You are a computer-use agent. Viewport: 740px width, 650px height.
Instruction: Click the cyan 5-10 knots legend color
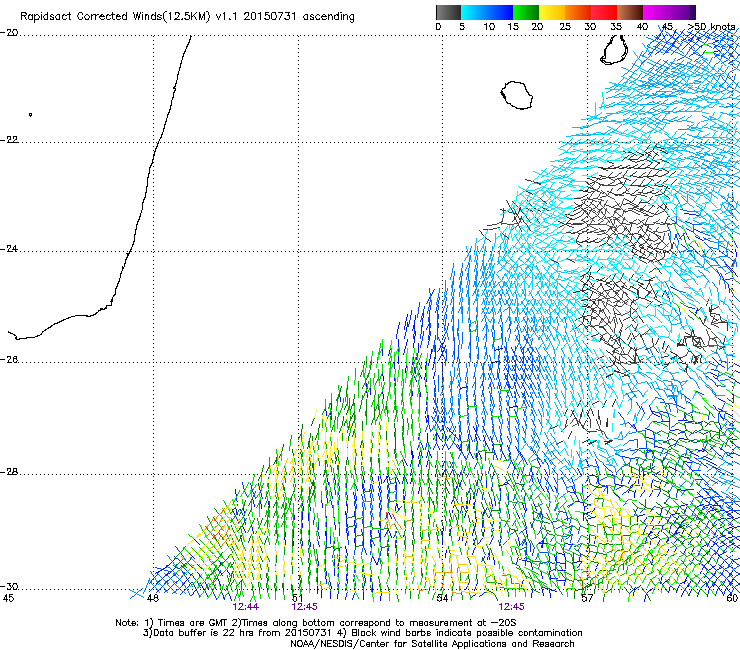click(474, 12)
